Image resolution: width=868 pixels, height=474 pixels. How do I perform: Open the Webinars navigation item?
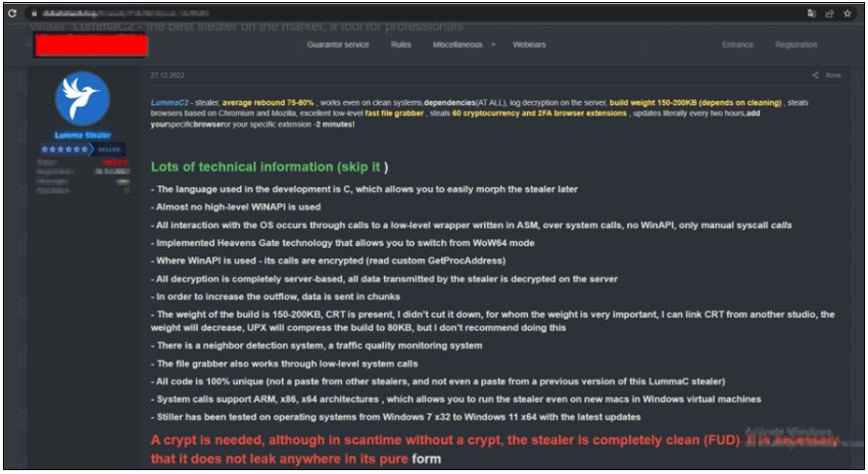pos(529,45)
